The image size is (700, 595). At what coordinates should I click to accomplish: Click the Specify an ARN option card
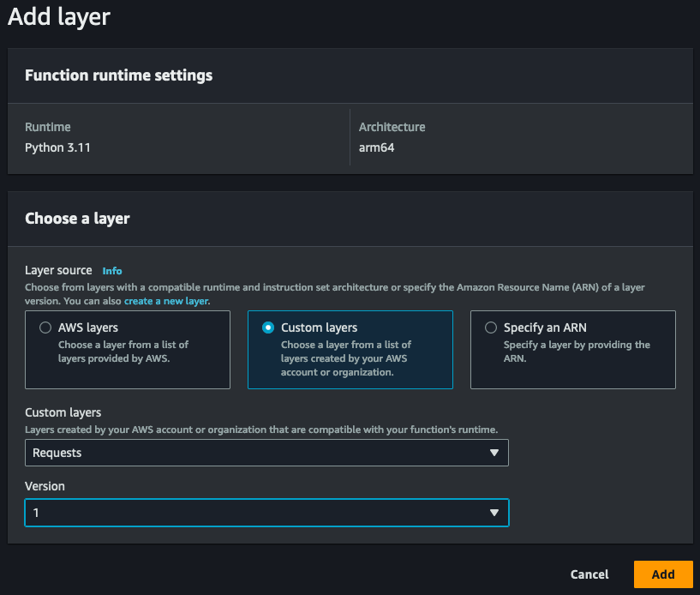572,350
